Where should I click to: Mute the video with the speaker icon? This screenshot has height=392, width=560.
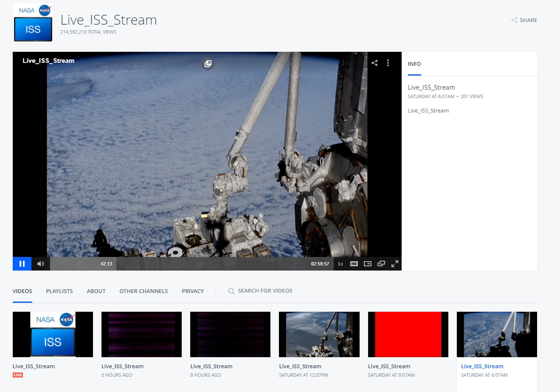41,264
